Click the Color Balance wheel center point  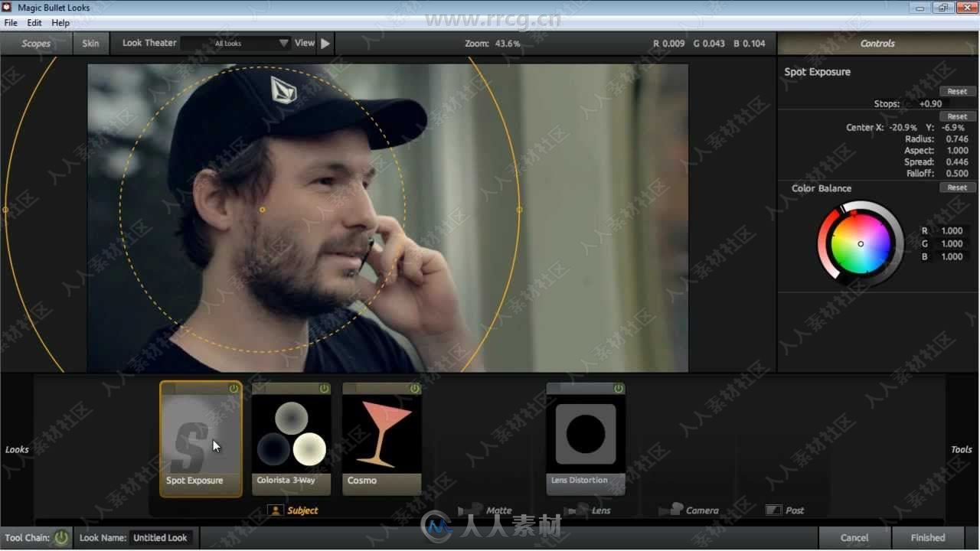(x=861, y=244)
